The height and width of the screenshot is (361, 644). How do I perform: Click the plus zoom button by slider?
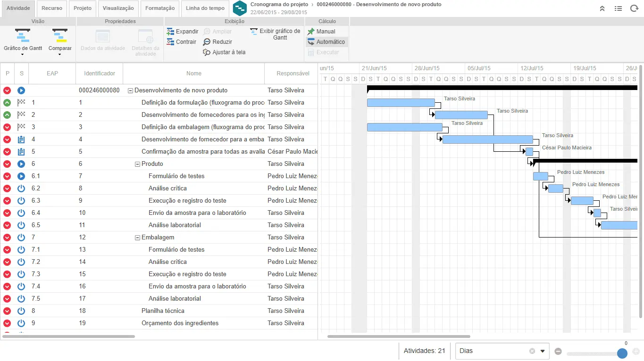click(636, 352)
